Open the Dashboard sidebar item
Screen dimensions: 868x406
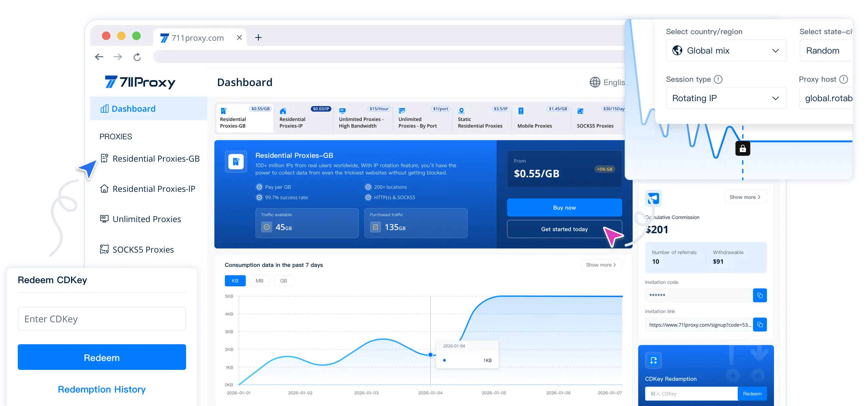pyautogui.click(x=148, y=109)
